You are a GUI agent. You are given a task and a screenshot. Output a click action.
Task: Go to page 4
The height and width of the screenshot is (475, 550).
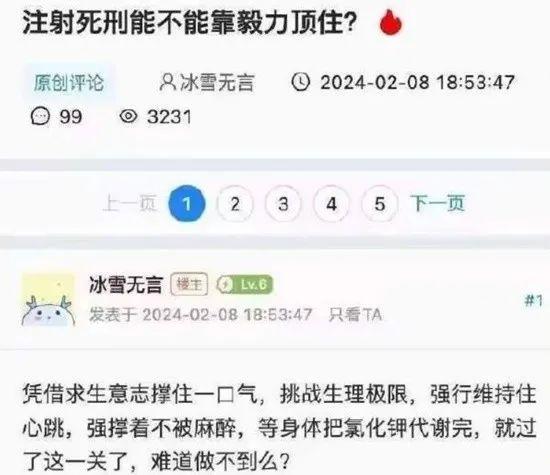click(331, 204)
